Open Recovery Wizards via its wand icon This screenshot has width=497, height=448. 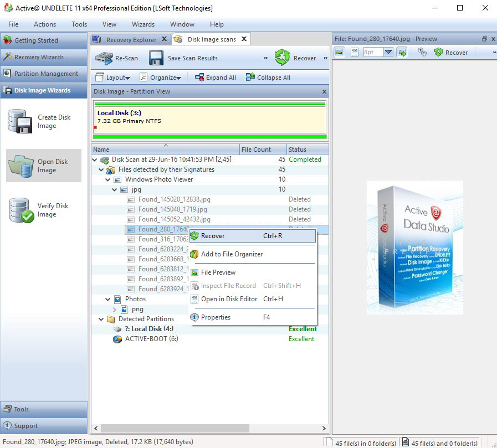coord(7,56)
